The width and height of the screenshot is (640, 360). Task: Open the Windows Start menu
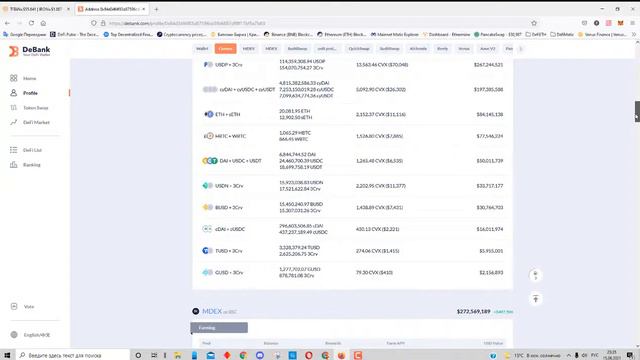tap(7, 355)
